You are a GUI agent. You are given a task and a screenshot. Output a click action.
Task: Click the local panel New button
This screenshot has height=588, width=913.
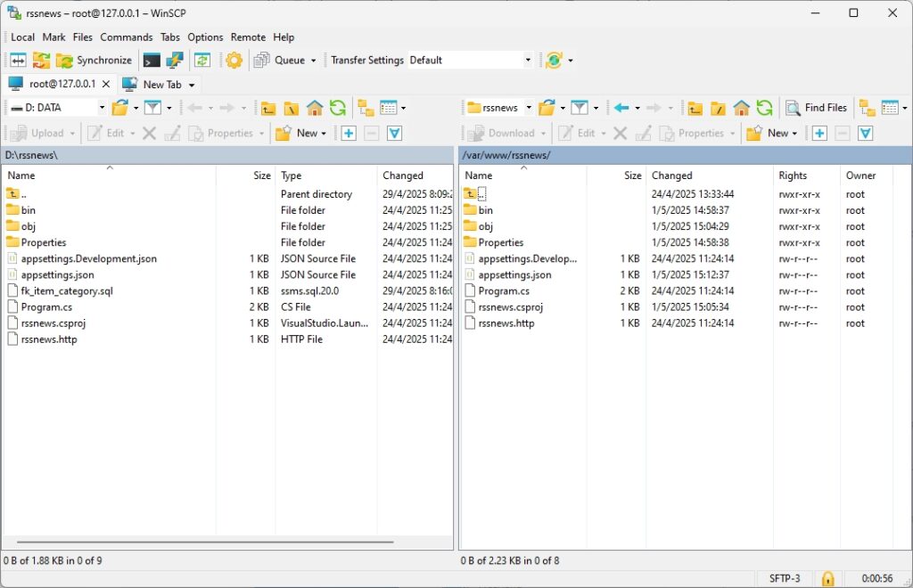[296, 133]
